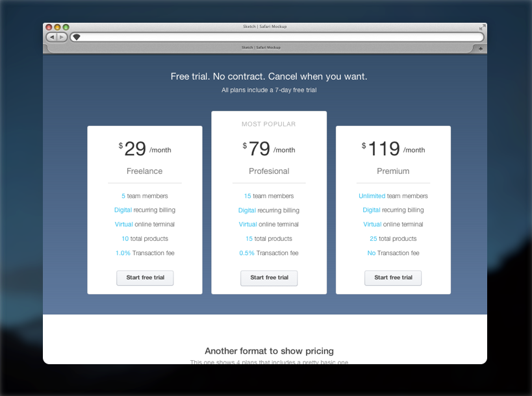The height and width of the screenshot is (396, 532).
Task: Click the Sketch diamond favicon in address bar
Action: click(76, 37)
